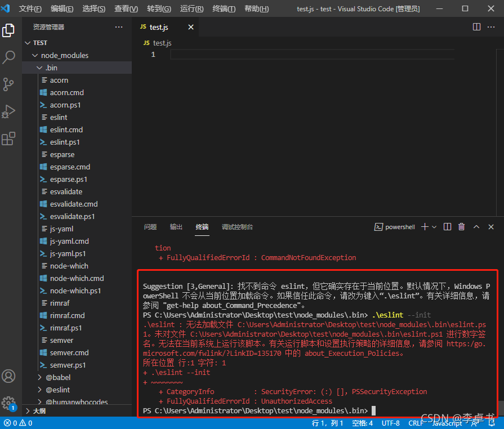Switch to the 输出 panel tab
The height and width of the screenshot is (429, 504).
pyautogui.click(x=176, y=227)
